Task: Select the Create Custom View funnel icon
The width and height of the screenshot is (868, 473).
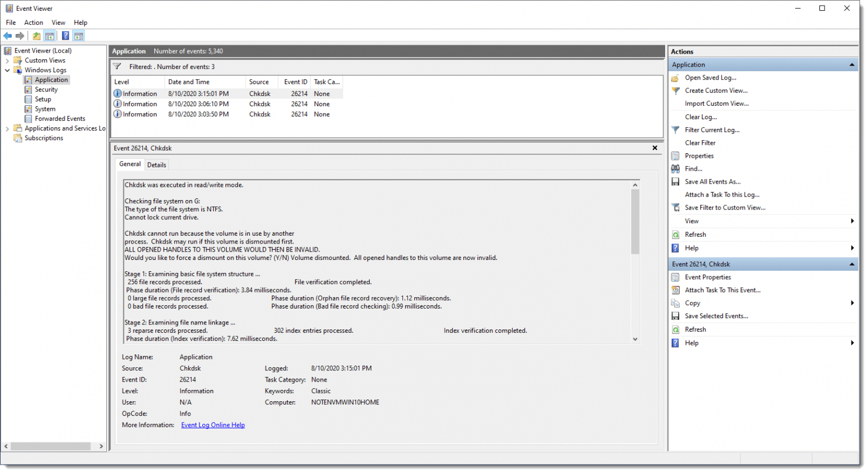Action: coord(676,90)
